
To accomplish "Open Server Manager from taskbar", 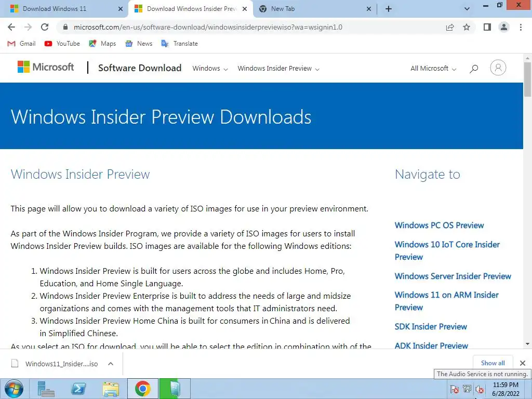I will click(46, 389).
